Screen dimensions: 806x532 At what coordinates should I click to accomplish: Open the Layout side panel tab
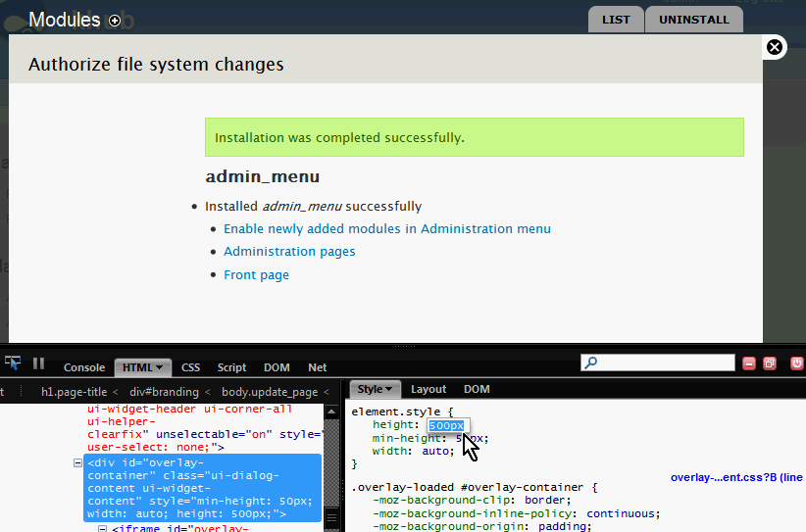(x=428, y=389)
